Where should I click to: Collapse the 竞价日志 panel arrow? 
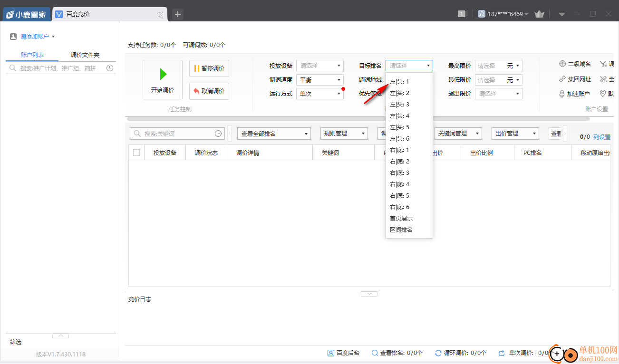(x=369, y=294)
